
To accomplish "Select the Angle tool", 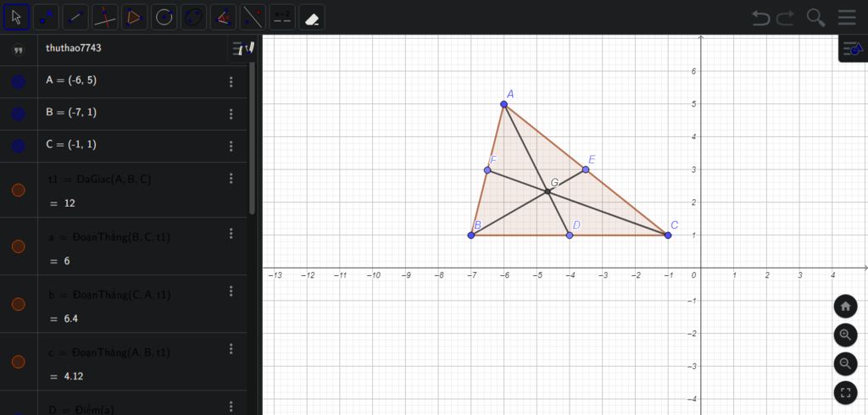I will pyautogui.click(x=223, y=17).
